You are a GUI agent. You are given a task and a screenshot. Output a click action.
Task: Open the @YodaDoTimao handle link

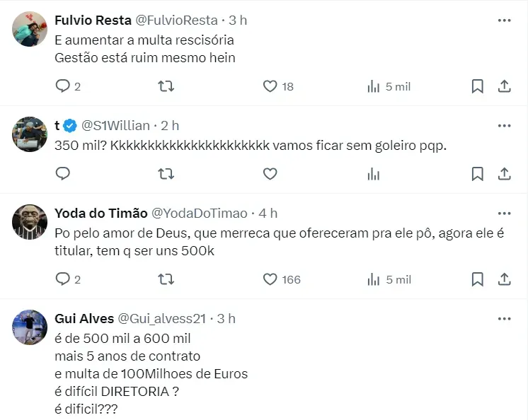pyautogui.click(x=200, y=213)
